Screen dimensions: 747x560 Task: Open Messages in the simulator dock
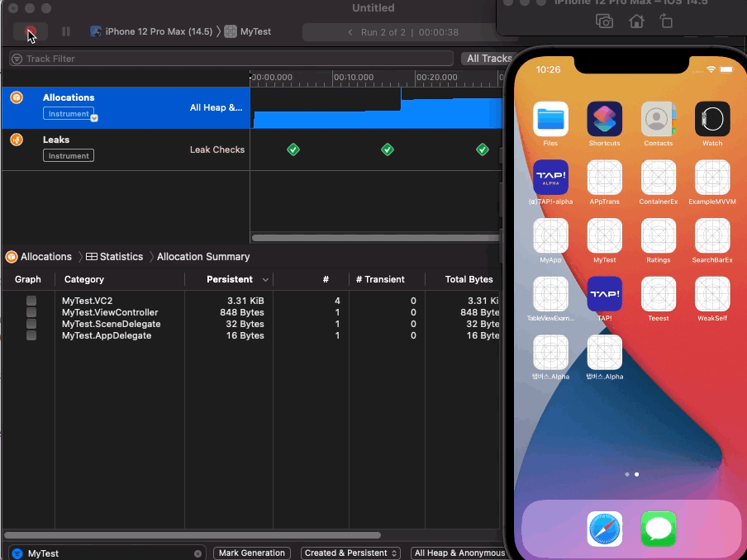[x=659, y=529]
